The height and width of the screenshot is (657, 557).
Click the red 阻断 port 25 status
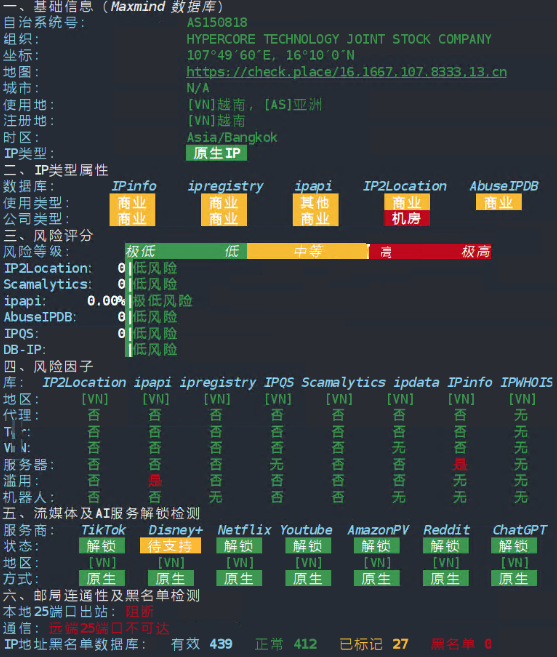140,612
